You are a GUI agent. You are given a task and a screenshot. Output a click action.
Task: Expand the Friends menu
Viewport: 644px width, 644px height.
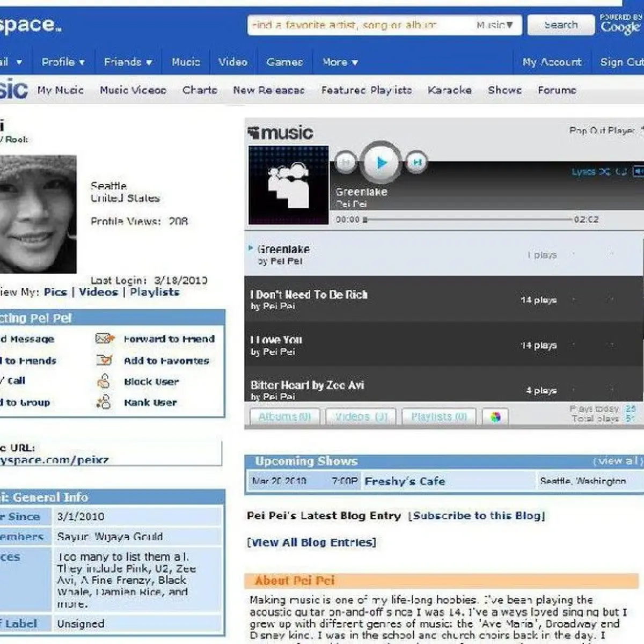pyautogui.click(x=128, y=62)
